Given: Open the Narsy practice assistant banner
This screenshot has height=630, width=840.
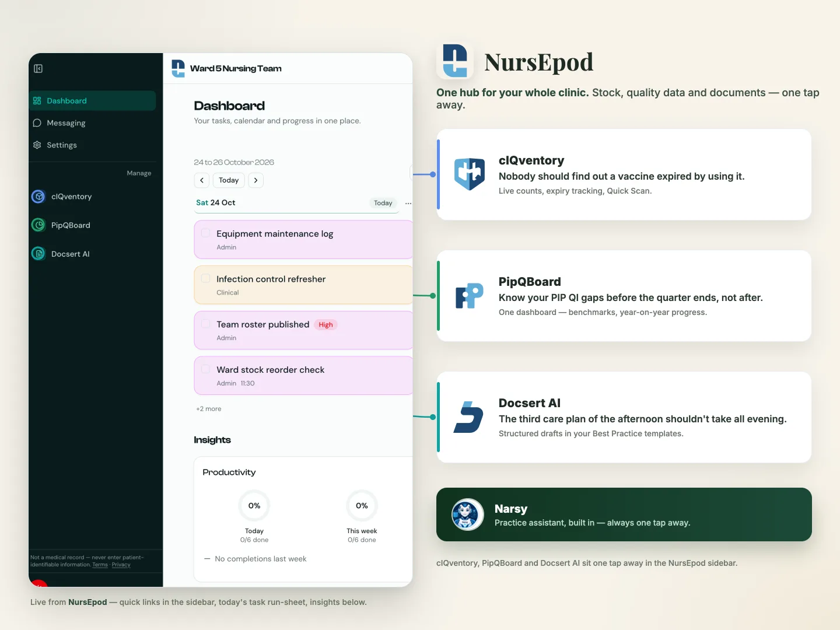Looking at the screenshot, I should coord(624,514).
